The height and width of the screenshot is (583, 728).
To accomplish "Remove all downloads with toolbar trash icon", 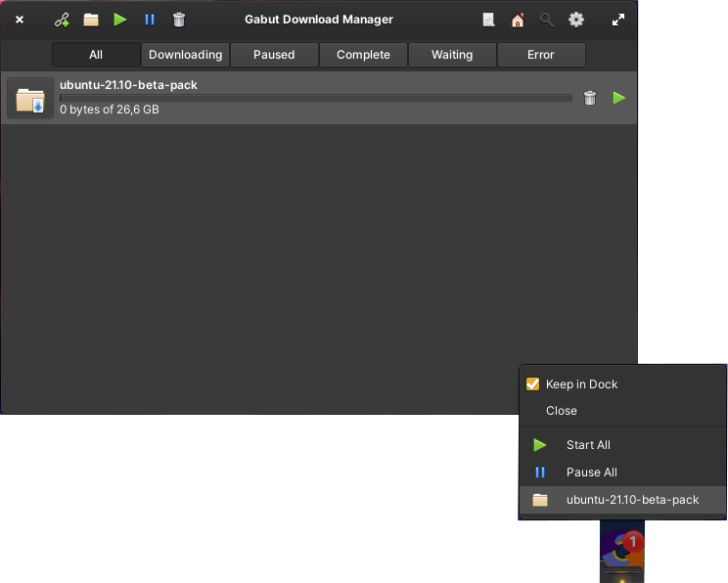I will 179,20.
